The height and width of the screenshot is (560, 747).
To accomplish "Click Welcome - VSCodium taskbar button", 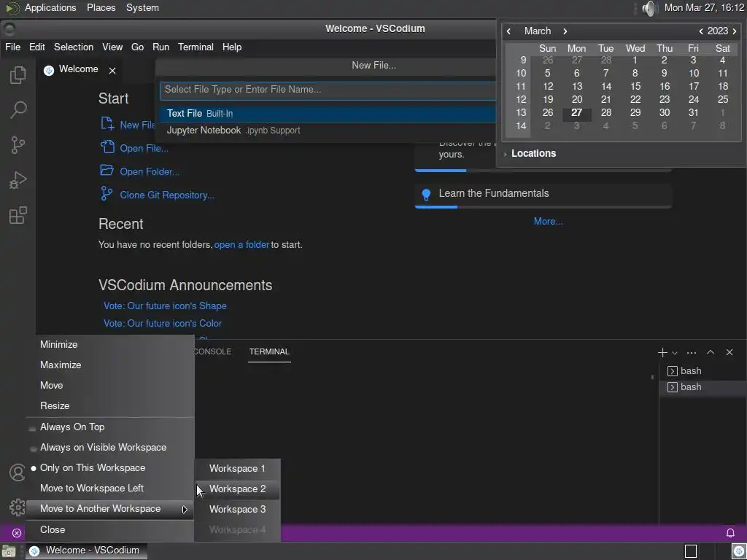I will [86, 551].
